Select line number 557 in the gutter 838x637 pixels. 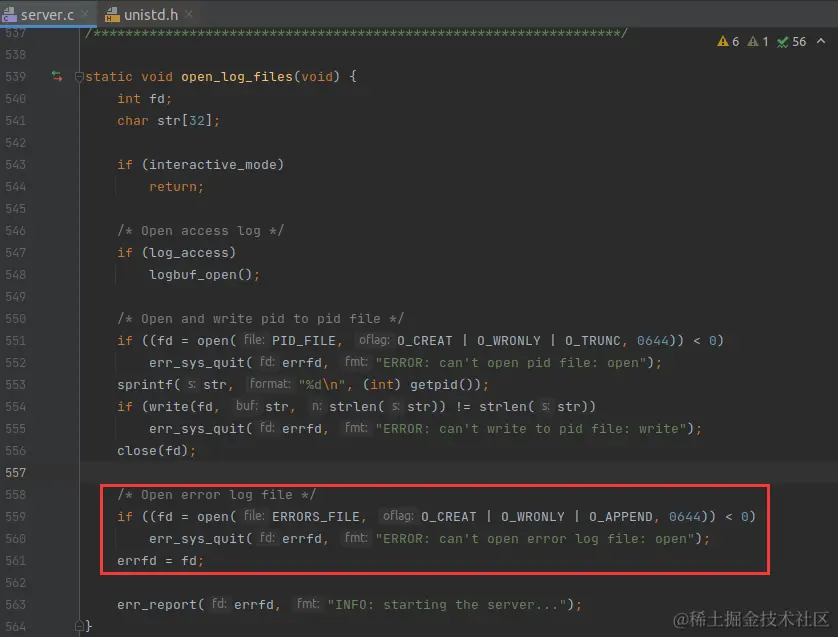(15, 472)
